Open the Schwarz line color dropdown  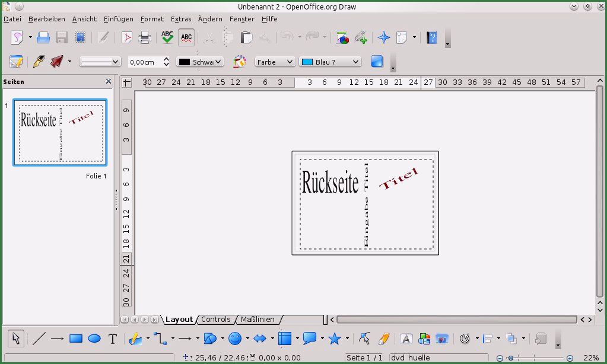200,62
